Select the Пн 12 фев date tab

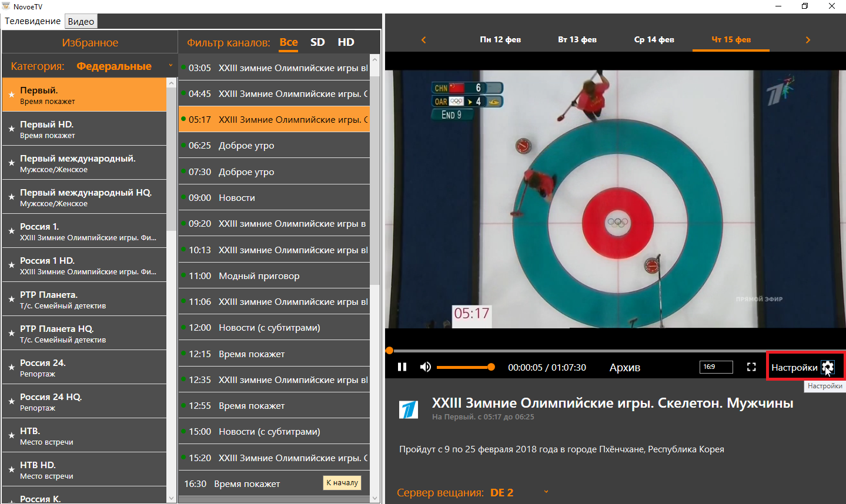500,39
